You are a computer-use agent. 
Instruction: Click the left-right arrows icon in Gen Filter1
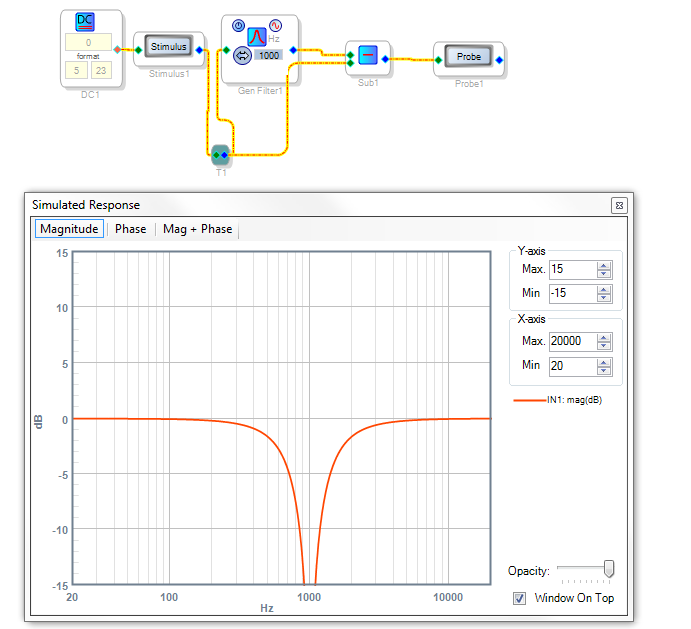click(x=242, y=56)
